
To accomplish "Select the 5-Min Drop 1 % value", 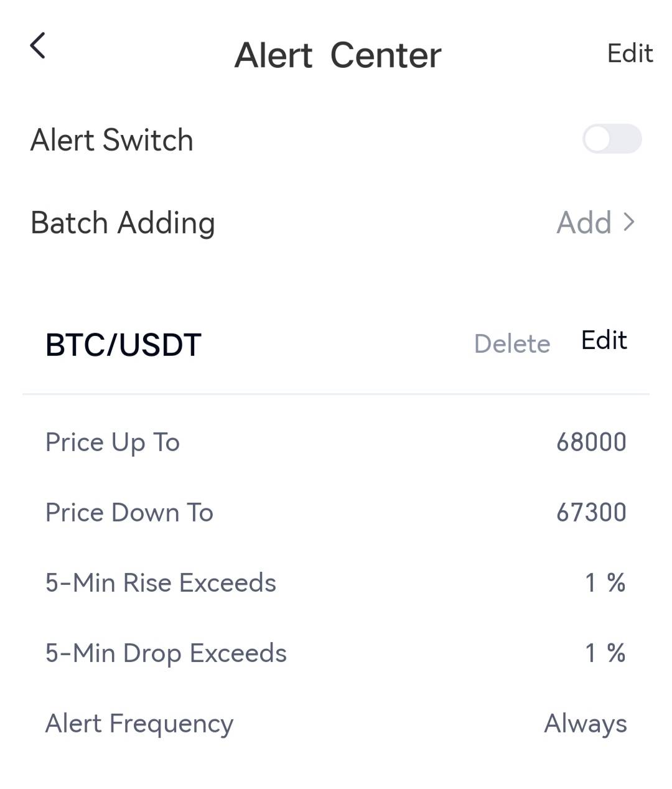I will coord(605,653).
